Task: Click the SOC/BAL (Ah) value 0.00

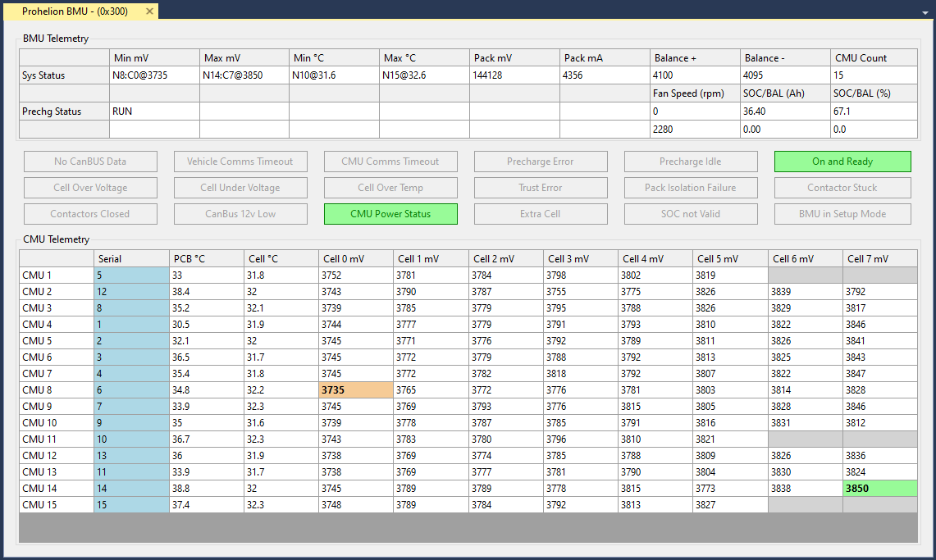Action: [x=785, y=130]
